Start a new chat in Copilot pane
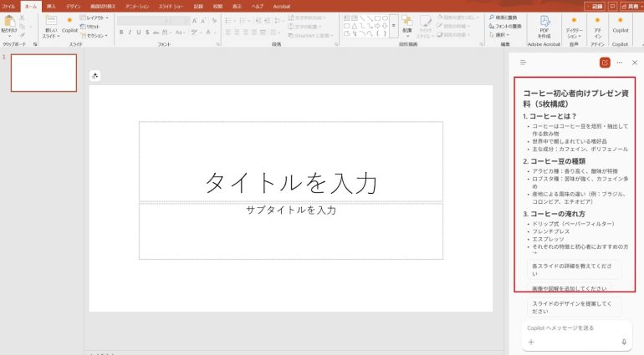The image size is (644, 355). 605,63
